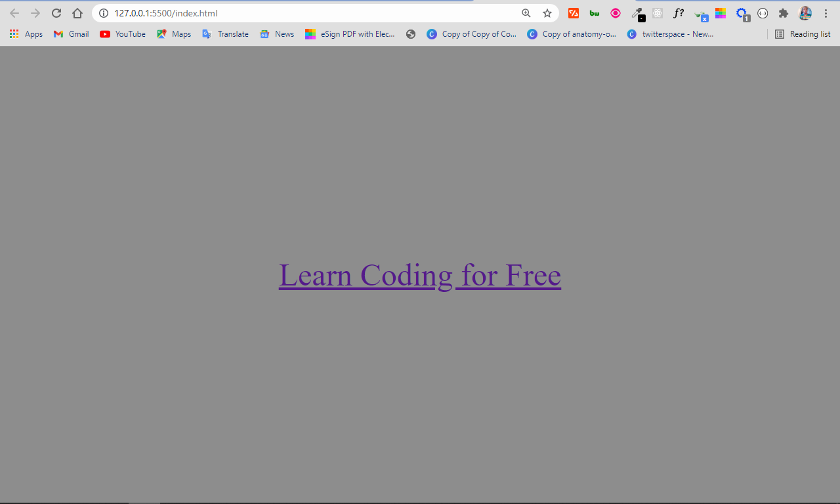Open the fonts 'f?' extension
This screenshot has width=840, height=504.
679,13
